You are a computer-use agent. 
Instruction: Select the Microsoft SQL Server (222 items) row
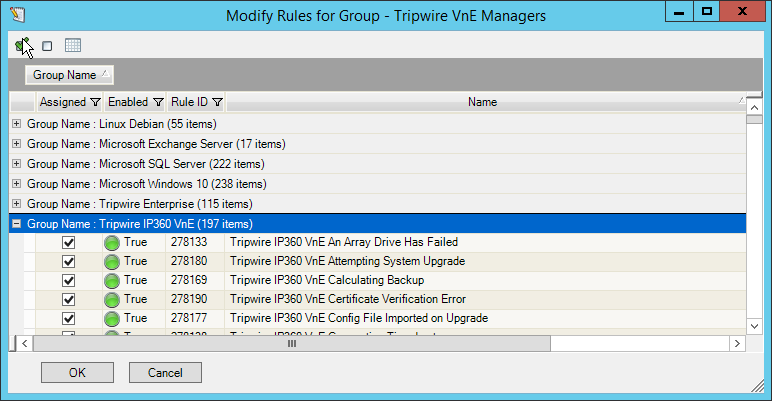pyautogui.click(x=378, y=164)
